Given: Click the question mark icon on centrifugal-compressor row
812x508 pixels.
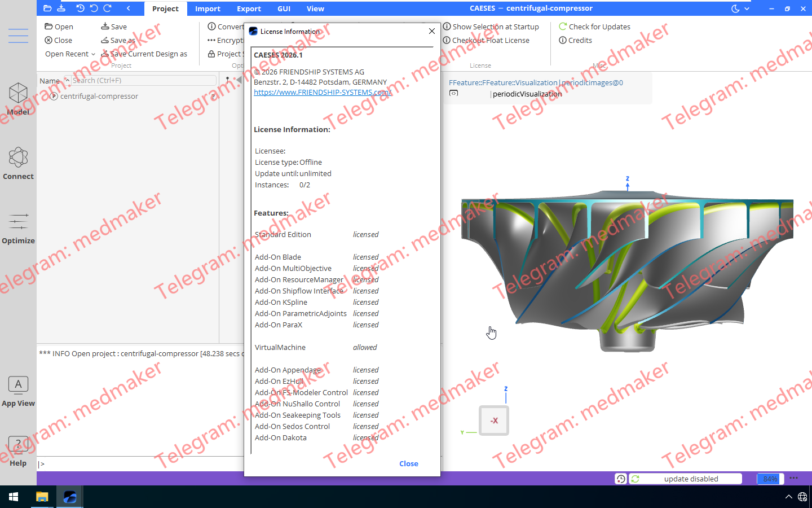Looking at the screenshot, I should tap(214, 97).
